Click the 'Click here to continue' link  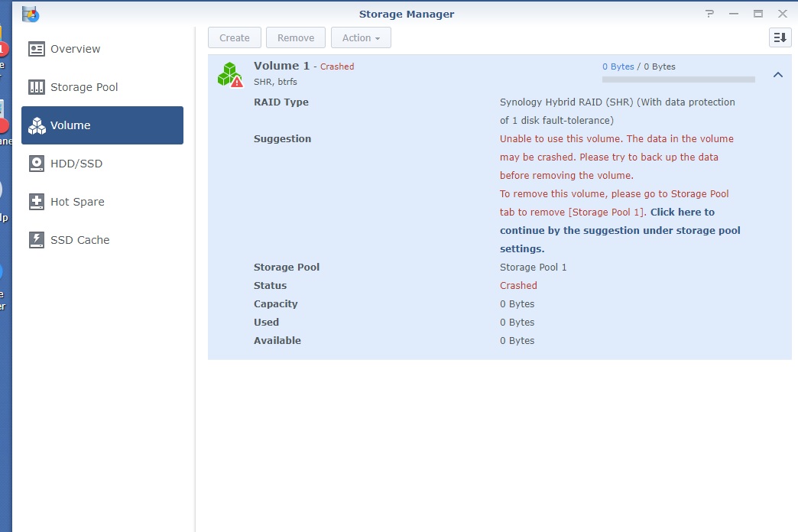click(x=620, y=230)
